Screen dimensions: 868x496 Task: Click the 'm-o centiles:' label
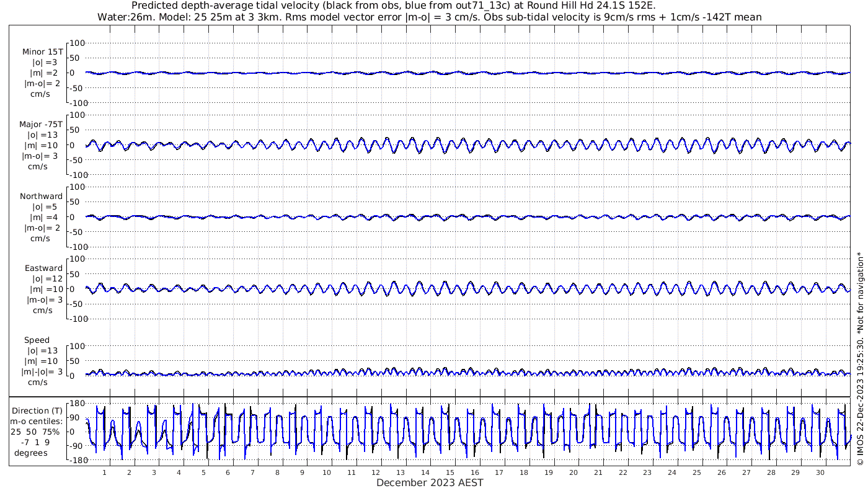point(37,422)
